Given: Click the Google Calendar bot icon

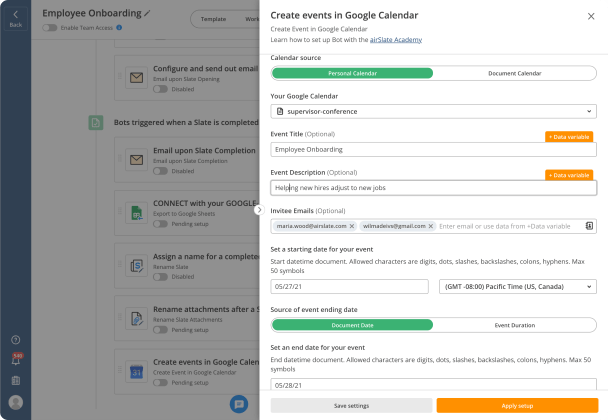Looking at the screenshot, I should pos(136,372).
